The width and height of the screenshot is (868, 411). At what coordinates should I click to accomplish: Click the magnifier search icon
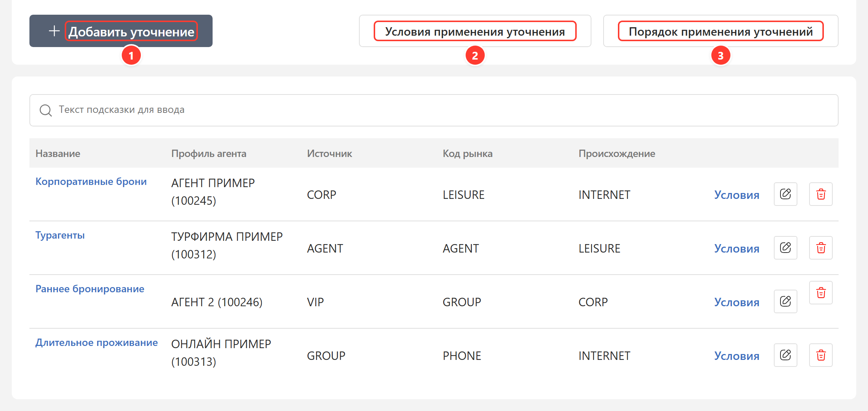(46, 110)
